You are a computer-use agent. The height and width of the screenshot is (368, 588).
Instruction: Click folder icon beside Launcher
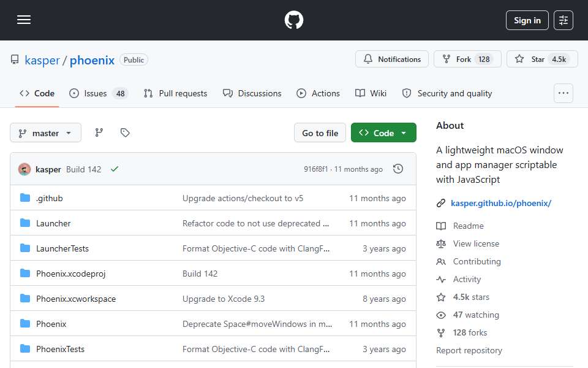point(25,223)
